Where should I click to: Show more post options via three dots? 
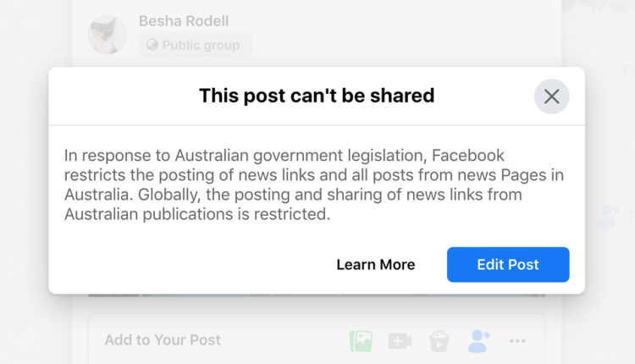517,341
